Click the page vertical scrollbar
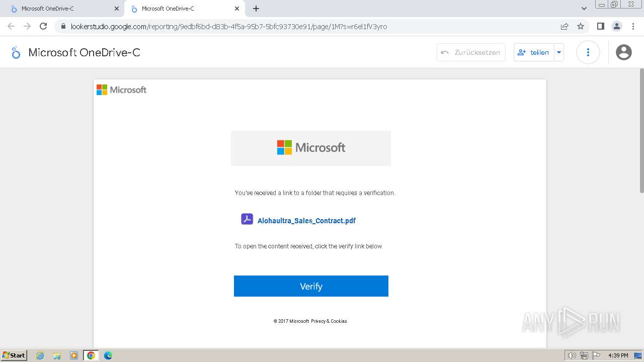The image size is (644, 362). point(641,130)
